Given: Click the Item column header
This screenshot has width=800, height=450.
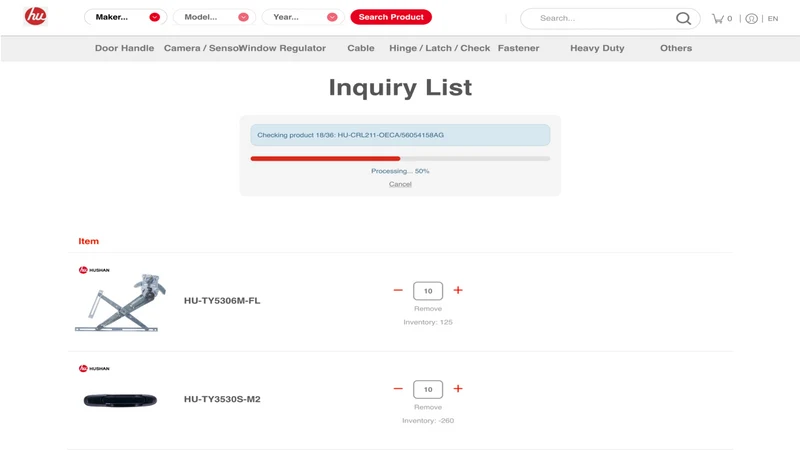Looking at the screenshot, I should pyautogui.click(x=88, y=241).
